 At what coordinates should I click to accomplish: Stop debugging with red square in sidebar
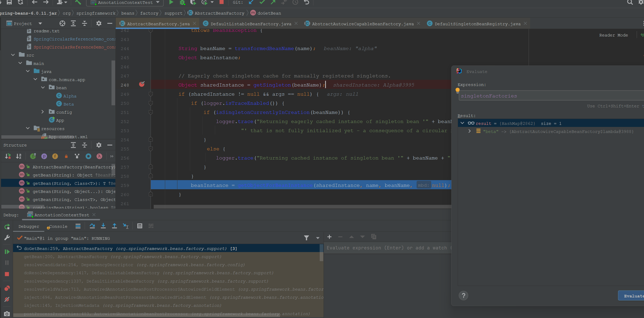point(7,274)
